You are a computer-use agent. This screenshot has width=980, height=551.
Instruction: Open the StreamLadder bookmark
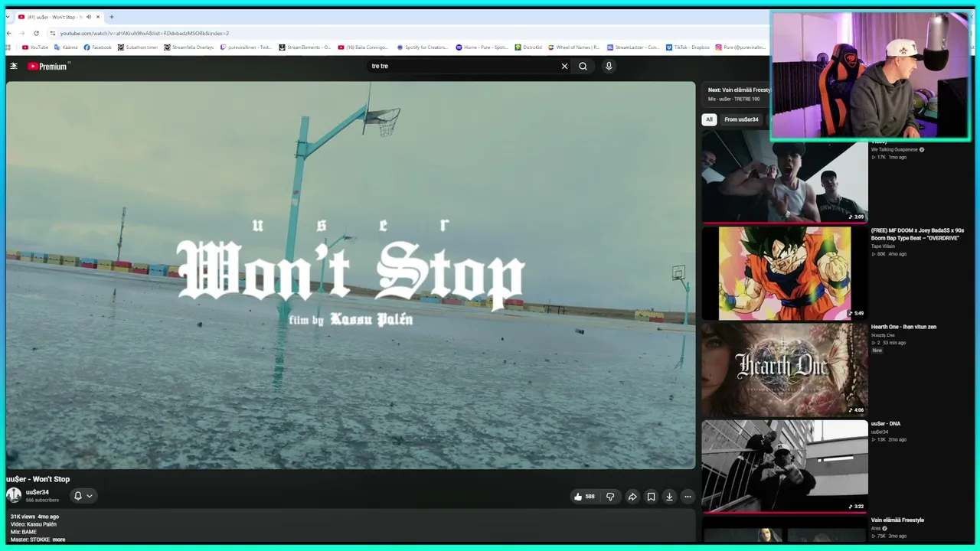pos(633,47)
